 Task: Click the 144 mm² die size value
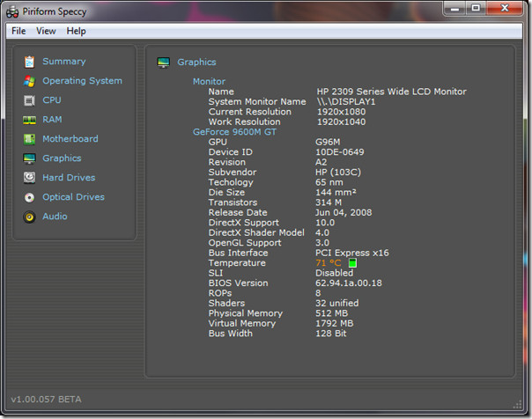click(x=336, y=193)
